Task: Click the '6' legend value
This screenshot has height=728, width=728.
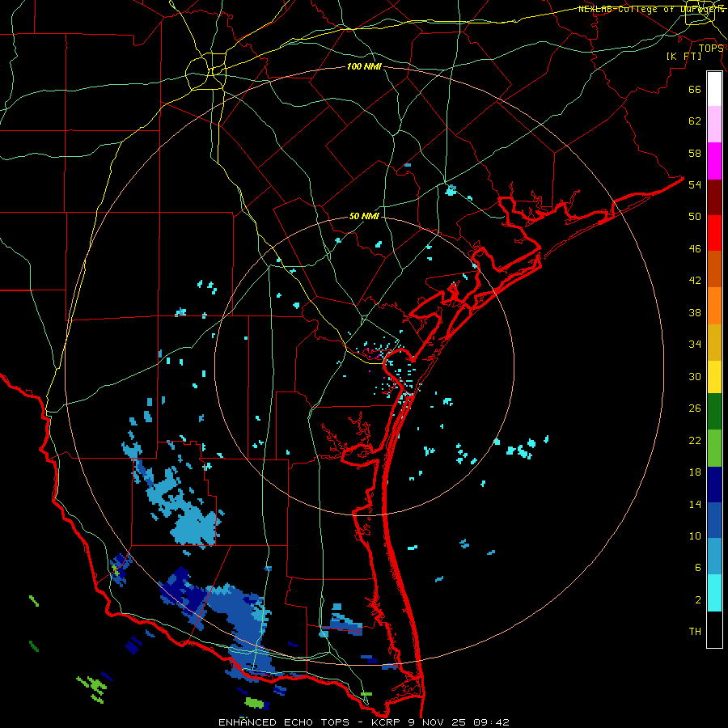Action: pyautogui.click(x=698, y=568)
